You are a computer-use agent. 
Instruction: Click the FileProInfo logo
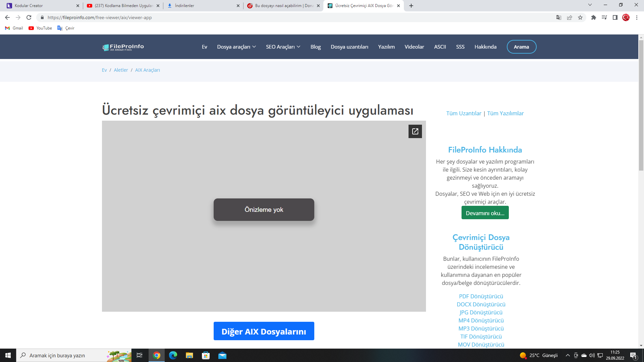[123, 47]
